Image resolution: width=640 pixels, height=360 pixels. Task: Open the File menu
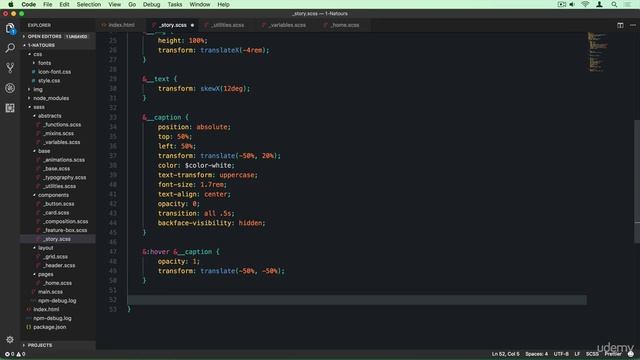(48, 4)
